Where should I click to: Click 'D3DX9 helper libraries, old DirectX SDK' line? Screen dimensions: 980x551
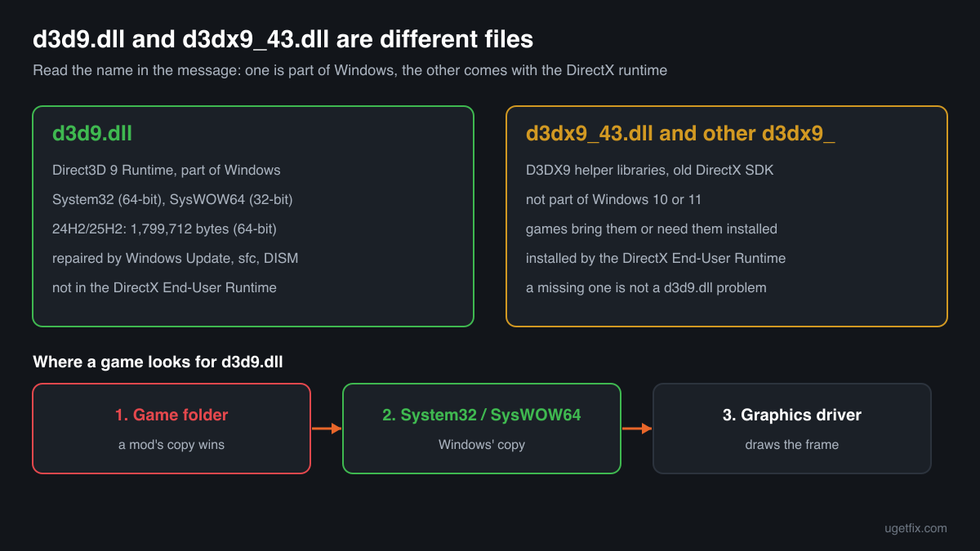coord(649,171)
